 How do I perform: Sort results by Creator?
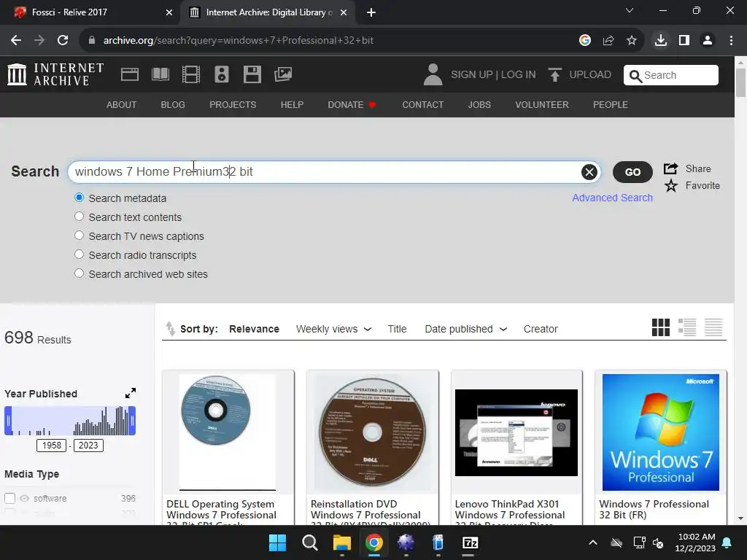[541, 329]
